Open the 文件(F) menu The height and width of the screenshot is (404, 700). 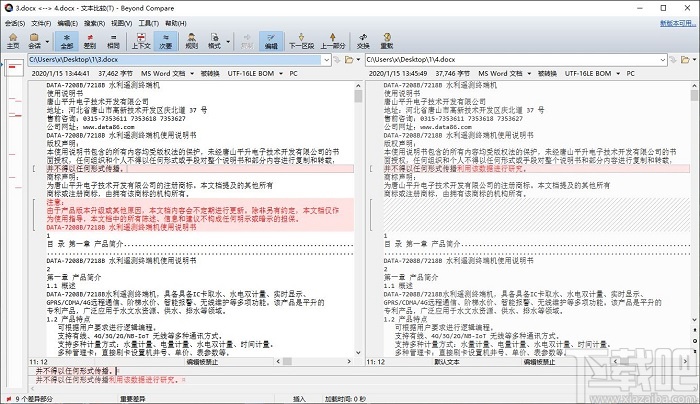pyautogui.click(x=41, y=23)
